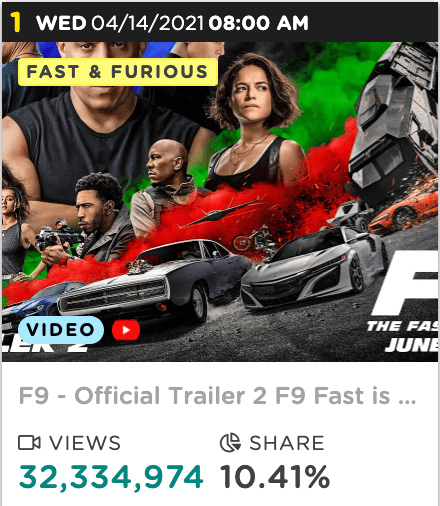Click the flipping armored truck image
Screen dimensions: 440x506
point(393,123)
